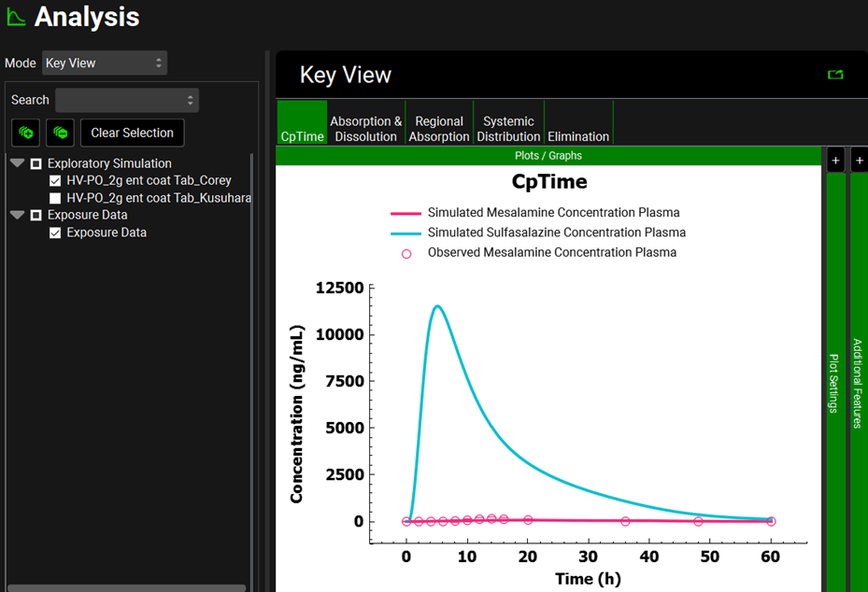
Task: Open the Mode dropdown showing Key View
Action: click(x=105, y=63)
